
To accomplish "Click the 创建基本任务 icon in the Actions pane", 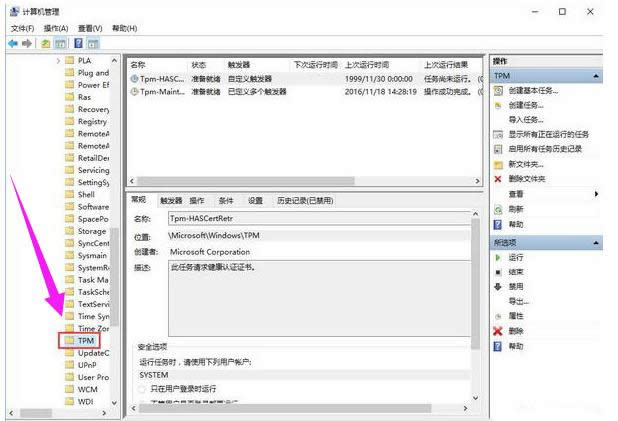I will [498, 90].
